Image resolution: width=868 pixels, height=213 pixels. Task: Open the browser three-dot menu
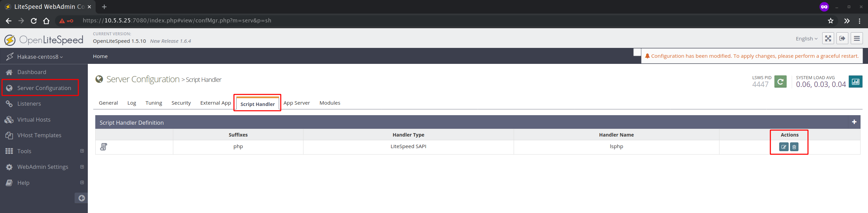(860, 21)
